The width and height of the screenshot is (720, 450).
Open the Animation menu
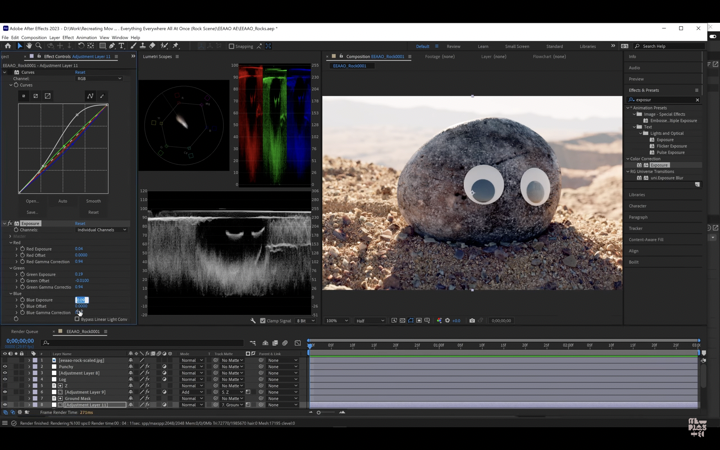click(86, 38)
